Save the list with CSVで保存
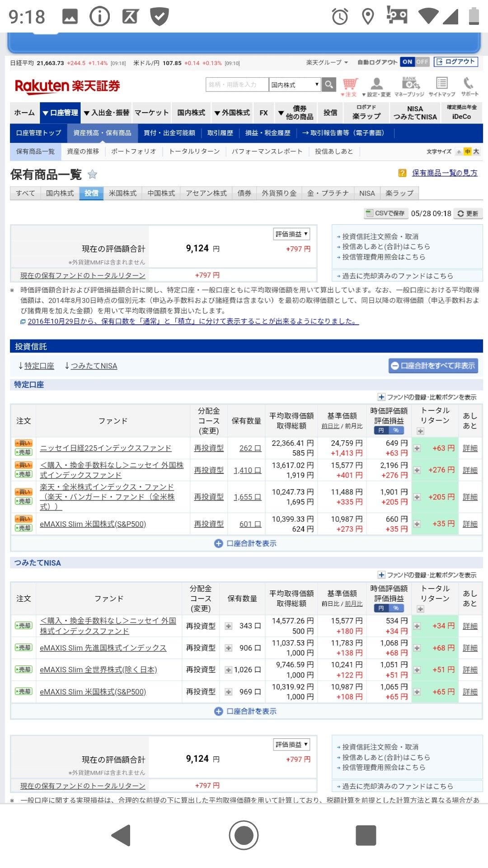This screenshot has height=868, width=488. pyautogui.click(x=386, y=213)
